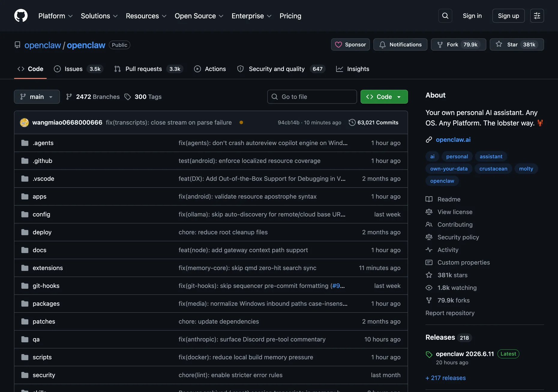This screenshot has height=392, width=558.
Task: Switch to the Insights tab
Action: (x=352, y=69)
